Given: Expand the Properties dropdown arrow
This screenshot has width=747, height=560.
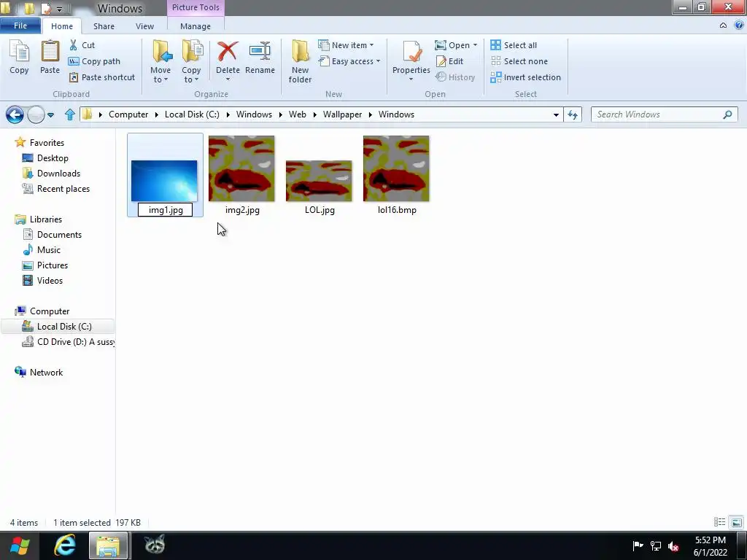Looking at the screenshot, I should point(411,79).
